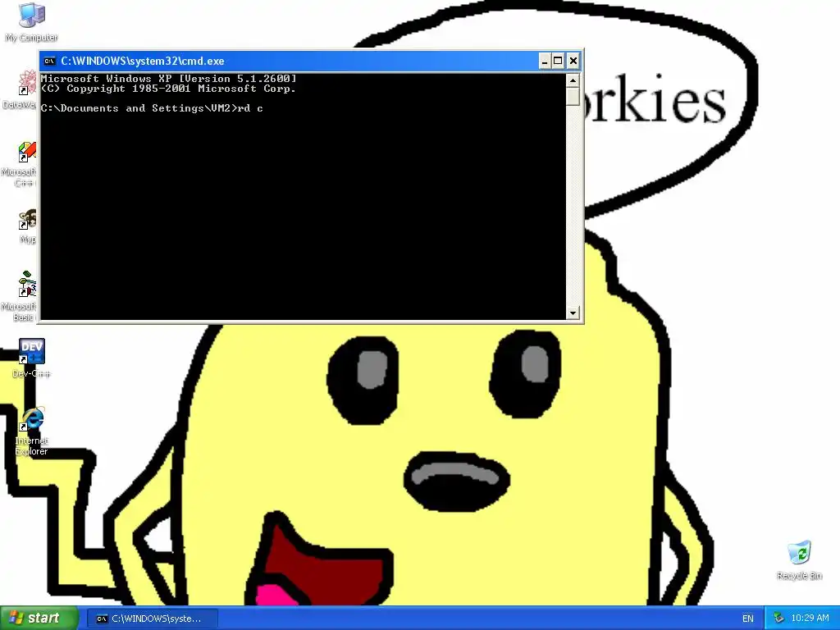Click the 10:29 AM clock
840x630 pixels.
tap(810, 619)
